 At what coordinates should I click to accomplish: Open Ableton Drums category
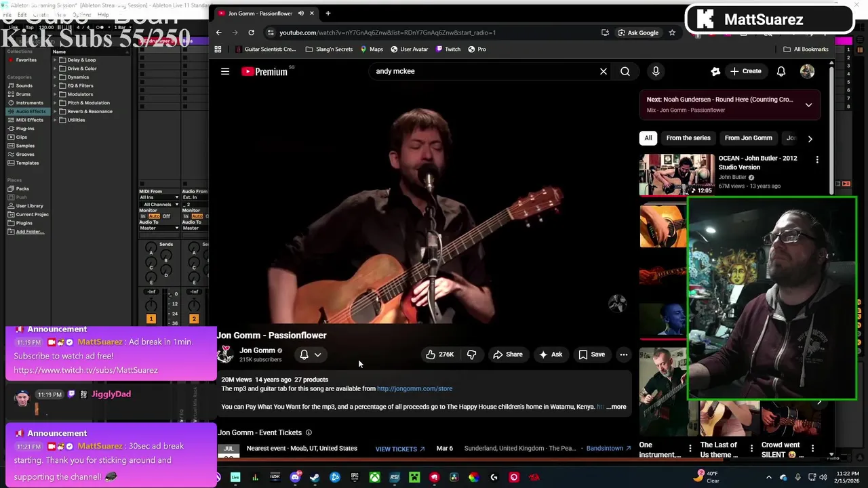pos(24,94)
